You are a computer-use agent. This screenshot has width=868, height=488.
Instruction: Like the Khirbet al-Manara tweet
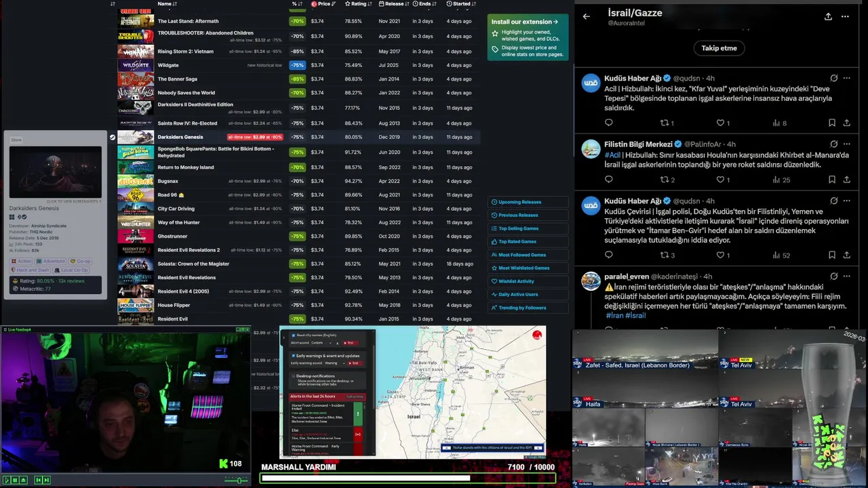pos(721,180)
